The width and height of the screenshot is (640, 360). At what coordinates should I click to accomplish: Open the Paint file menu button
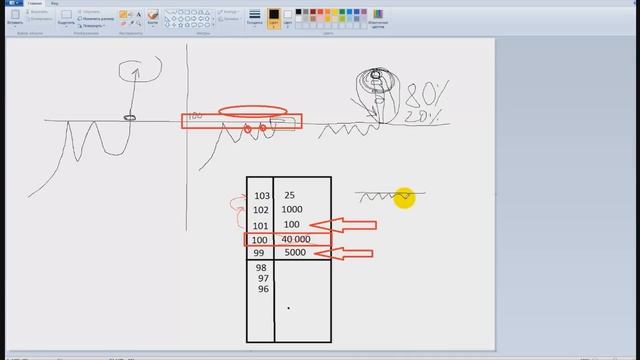(14, 3)
